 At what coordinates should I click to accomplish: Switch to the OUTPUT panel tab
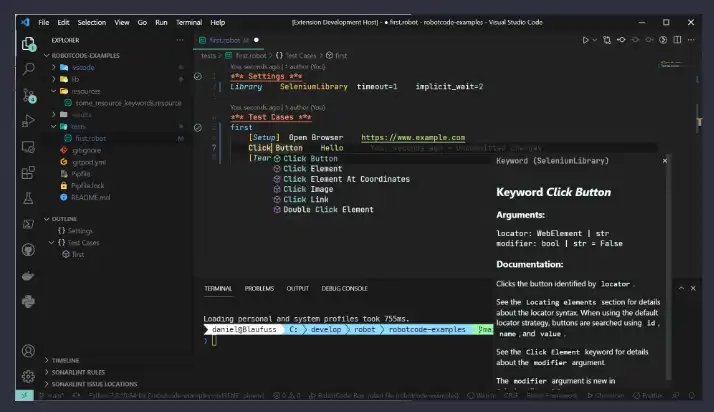tap(298, 289)
